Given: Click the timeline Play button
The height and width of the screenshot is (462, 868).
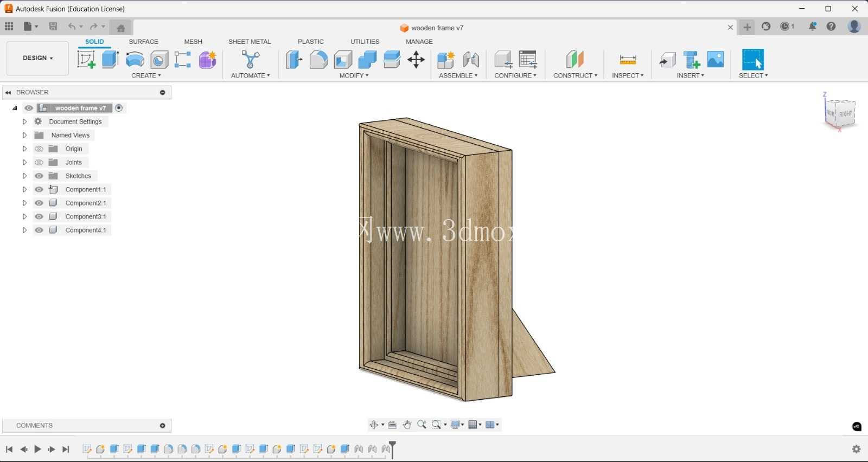Looking at the screenshot, I should [x=37, y=449].
